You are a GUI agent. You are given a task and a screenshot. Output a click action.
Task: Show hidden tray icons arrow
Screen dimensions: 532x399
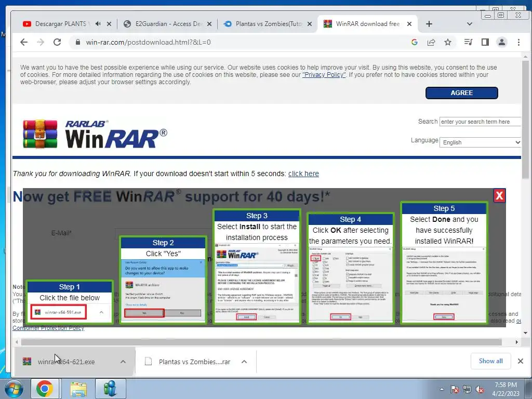[x=442, y=389]
